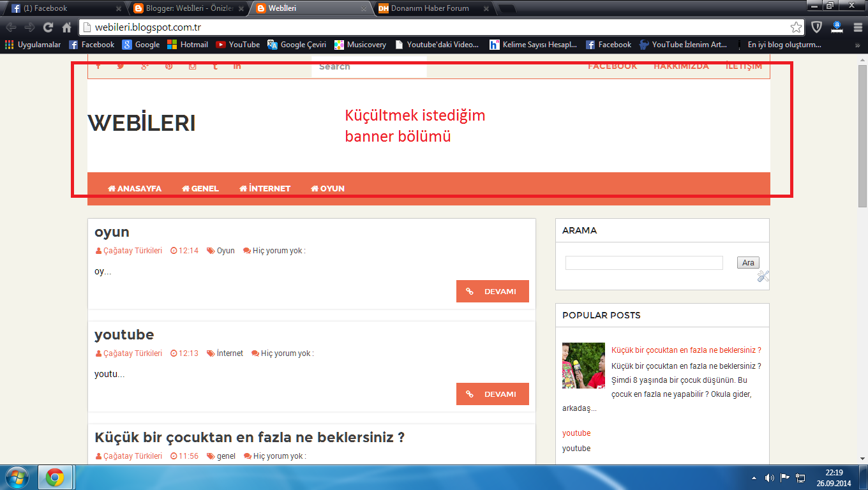Click the Pinterest icon in blog header

pos(168,66)
